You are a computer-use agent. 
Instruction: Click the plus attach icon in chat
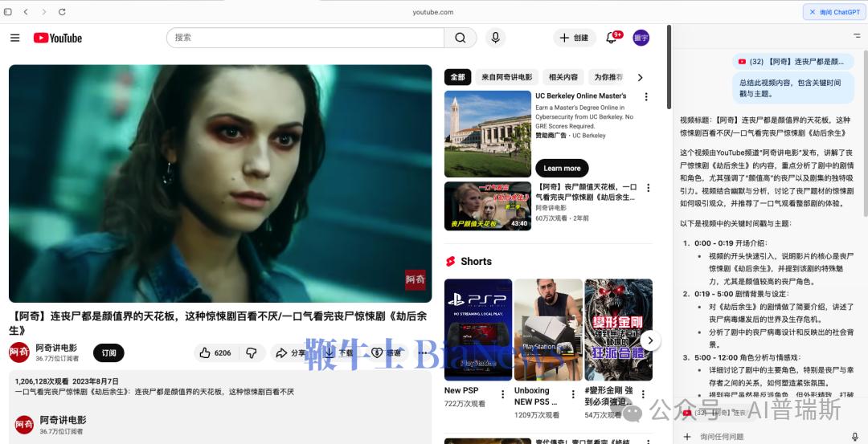tap(687, 436)
